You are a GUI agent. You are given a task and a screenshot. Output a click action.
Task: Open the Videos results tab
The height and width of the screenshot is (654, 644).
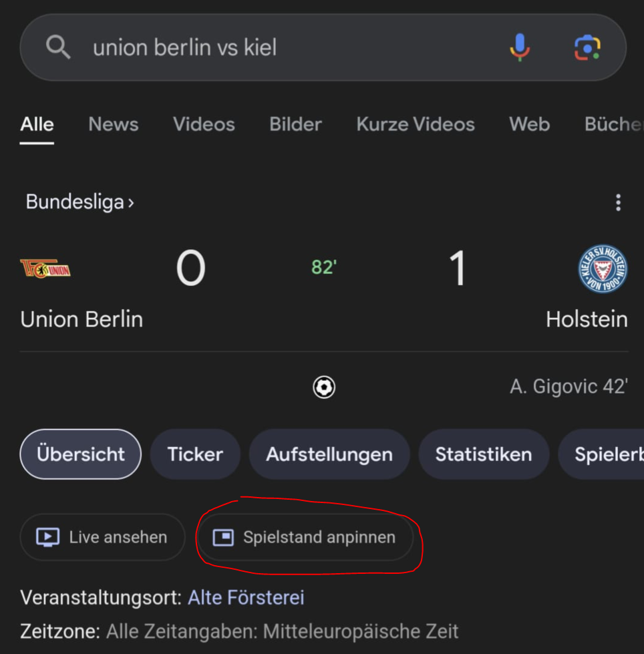point(204,124)
